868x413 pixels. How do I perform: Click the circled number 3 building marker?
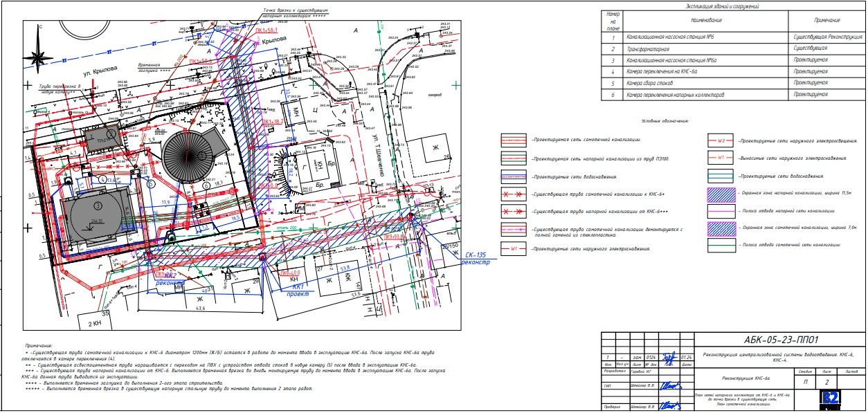[x=96, y=205]
